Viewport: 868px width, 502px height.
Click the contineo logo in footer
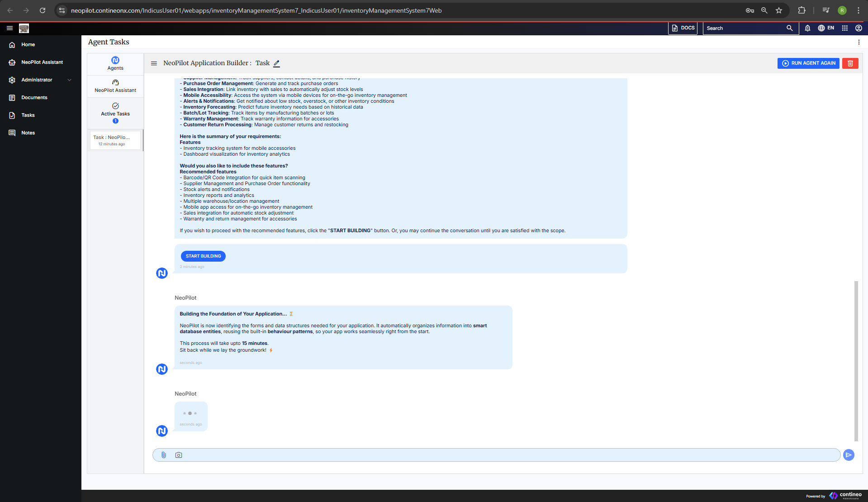tap(845, 496)
